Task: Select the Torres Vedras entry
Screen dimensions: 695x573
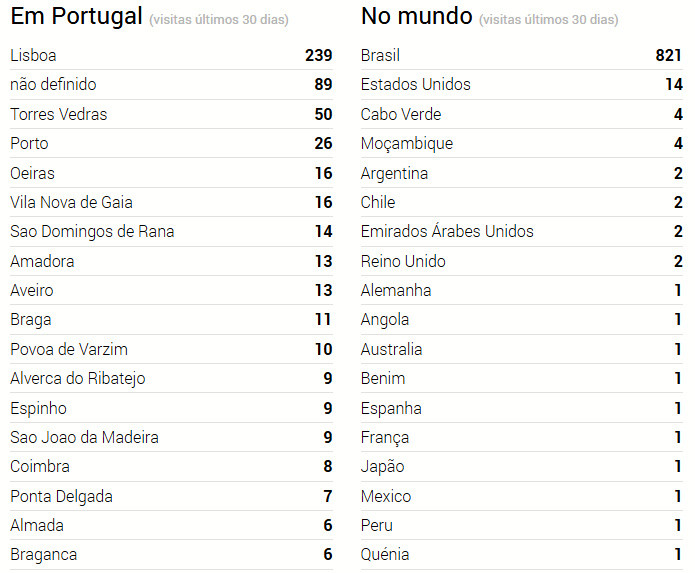Action: [58, 115]
